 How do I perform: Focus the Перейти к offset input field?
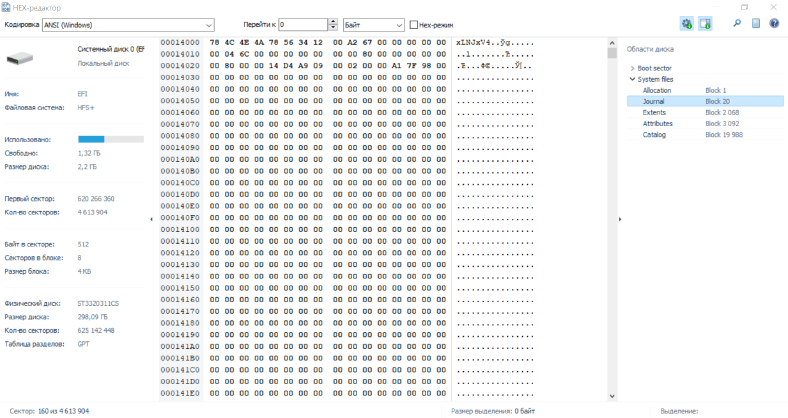tap(304, 25)
